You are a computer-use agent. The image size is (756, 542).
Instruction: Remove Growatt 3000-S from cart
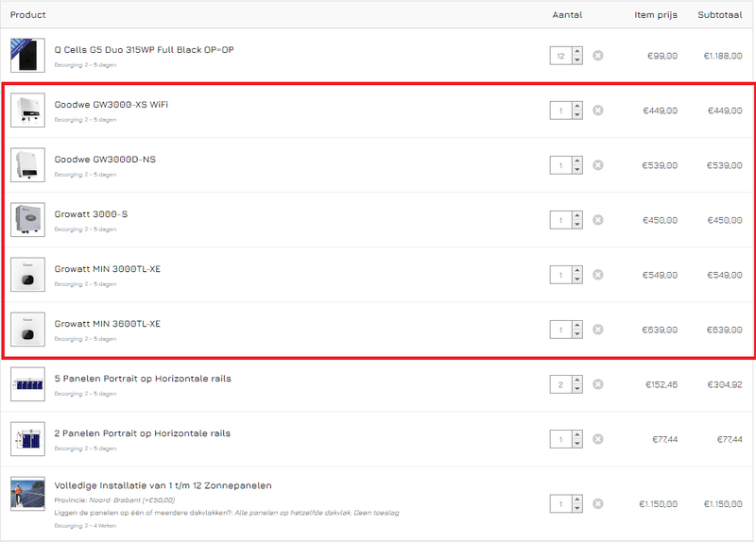[x=598, y=220]
